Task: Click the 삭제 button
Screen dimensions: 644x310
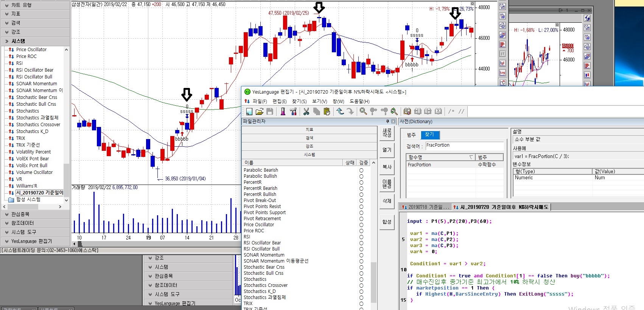Action: [387, 201]
